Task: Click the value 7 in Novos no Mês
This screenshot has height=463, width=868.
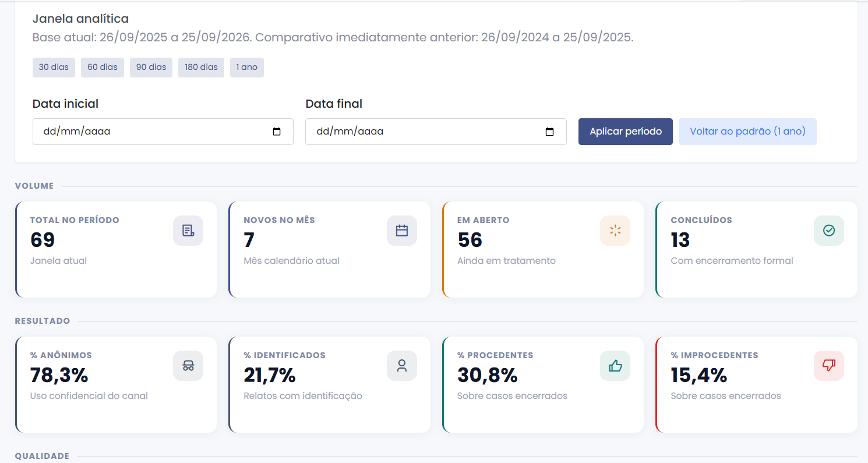Action: [x=249, y=240]
